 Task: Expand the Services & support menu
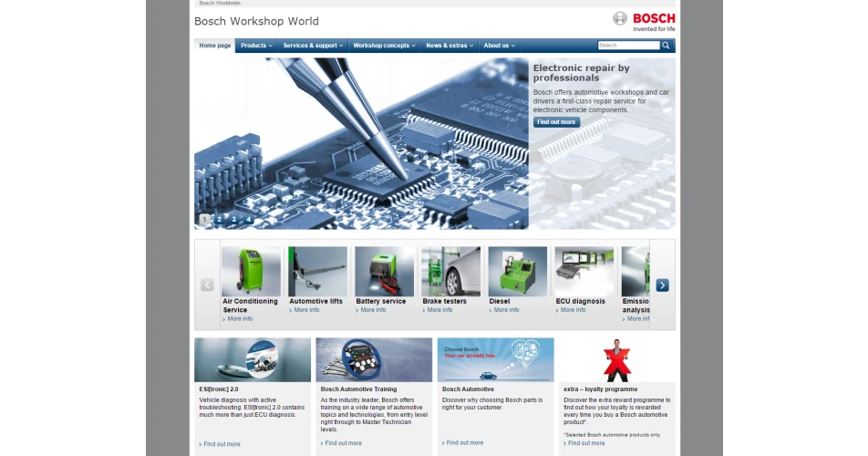(313, 46)
